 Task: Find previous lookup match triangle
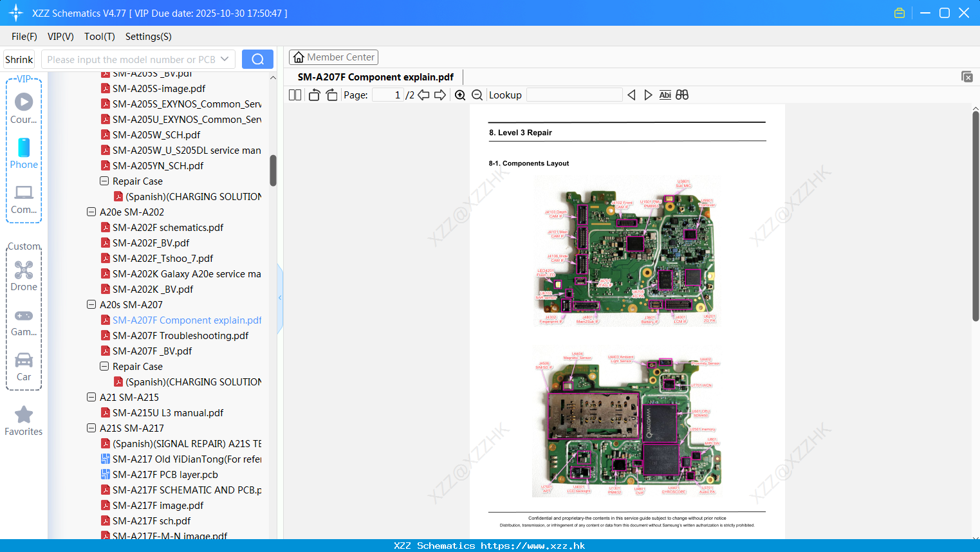(x=631, y=95)
